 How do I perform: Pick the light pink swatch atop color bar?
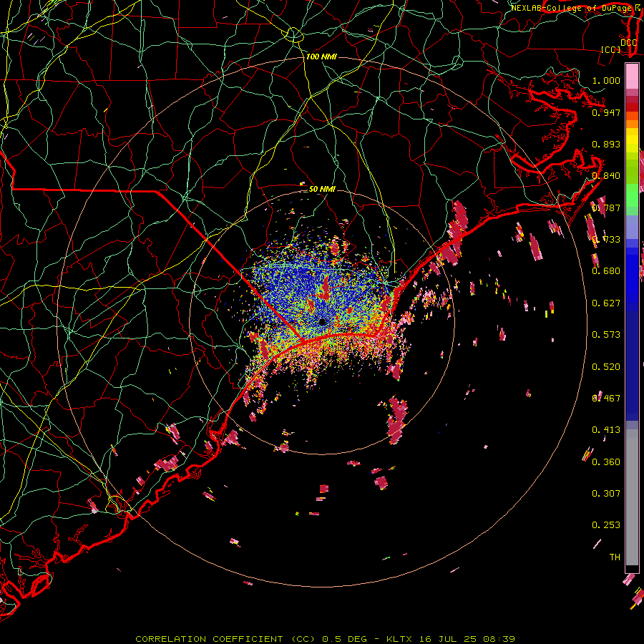pos(632,76)
